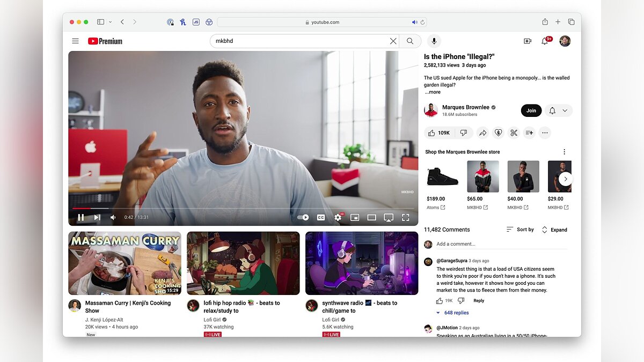The image size is (644, 362).
Task: Like the video with 109K likes
Action: [x=439, y=132]
